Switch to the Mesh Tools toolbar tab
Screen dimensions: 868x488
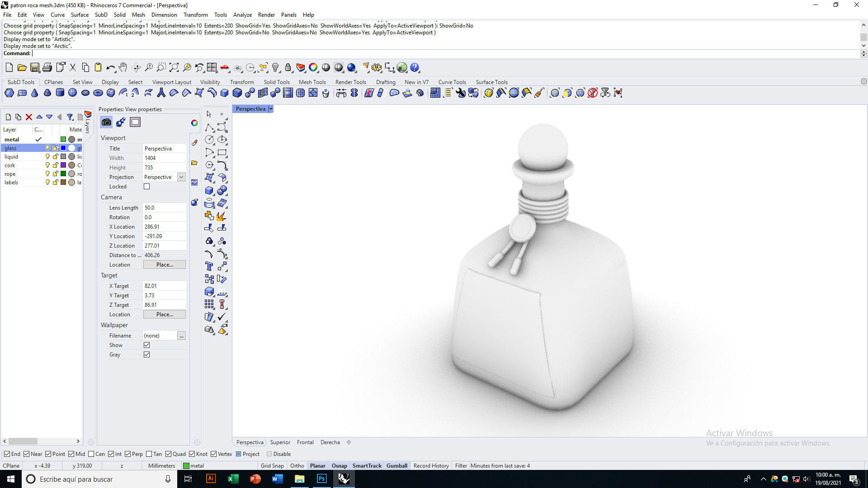pos(312,82)
